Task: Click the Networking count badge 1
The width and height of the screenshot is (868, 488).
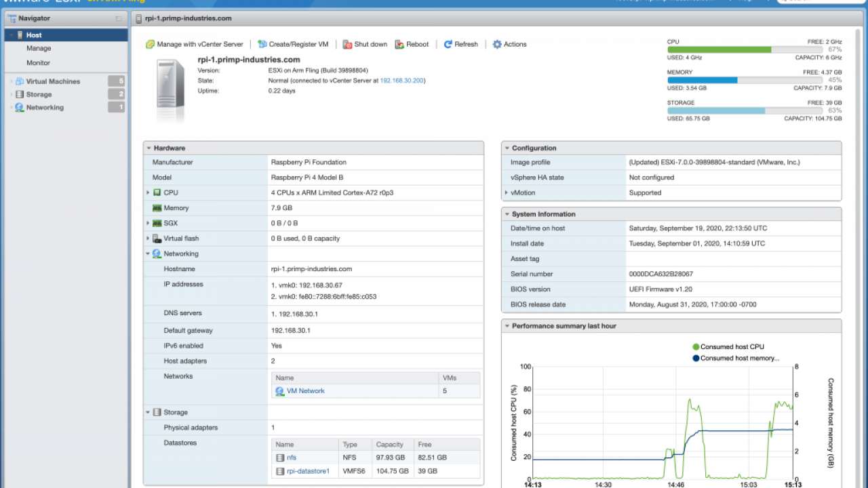Action: tap(117, 107)
